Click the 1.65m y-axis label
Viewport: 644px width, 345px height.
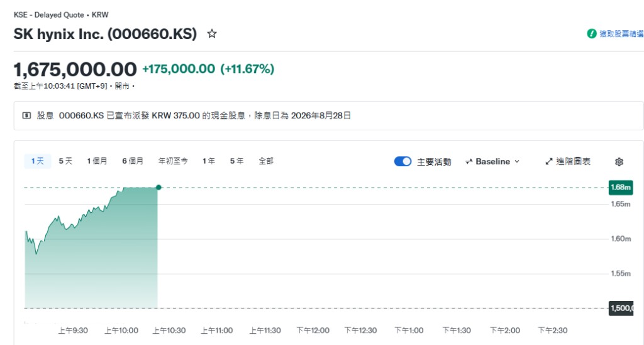tap(621, 204)
